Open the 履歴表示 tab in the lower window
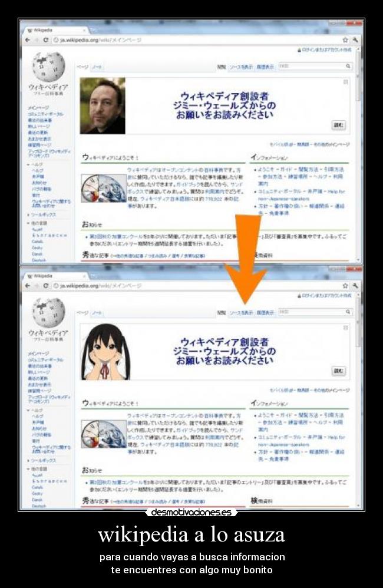Image resolution: width=383 pixels, height=588 pixels. pyautogui.click(x=265, y=313)
